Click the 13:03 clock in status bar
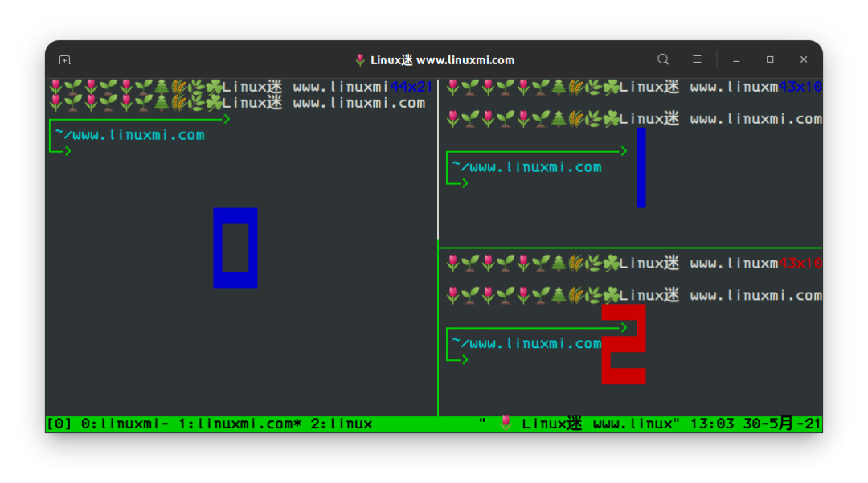 pos(712,424)
